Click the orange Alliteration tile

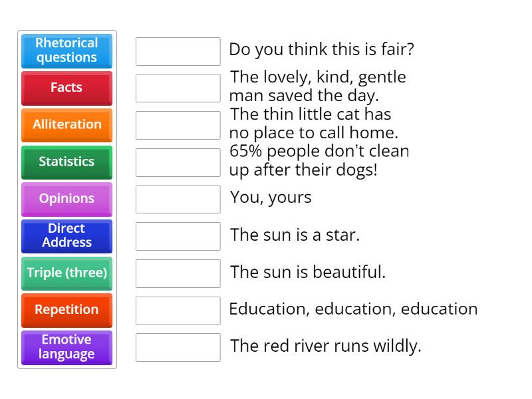pos(66,125)
